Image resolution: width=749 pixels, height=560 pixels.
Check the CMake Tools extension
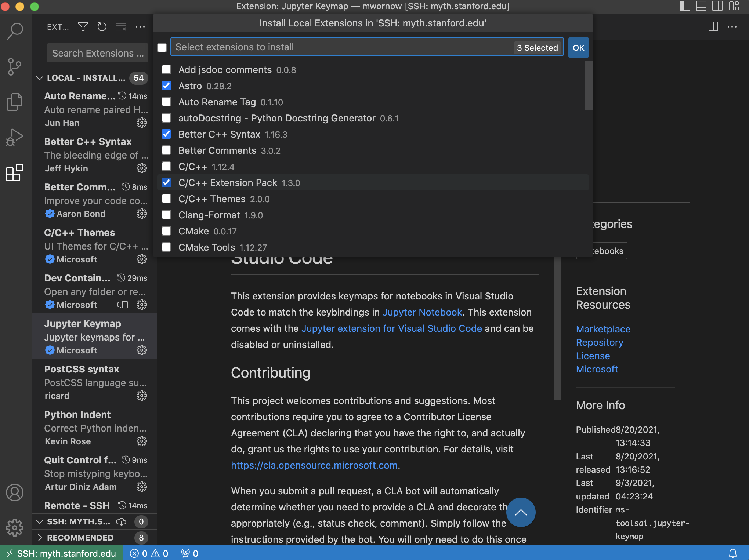tap(166, 247)
